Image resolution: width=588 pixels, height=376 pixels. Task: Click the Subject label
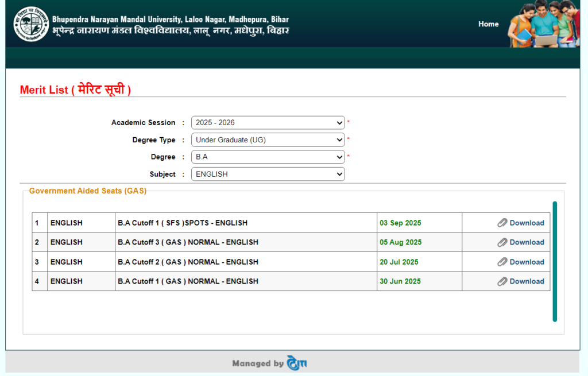pyautogui.click(x=163, y=175)
